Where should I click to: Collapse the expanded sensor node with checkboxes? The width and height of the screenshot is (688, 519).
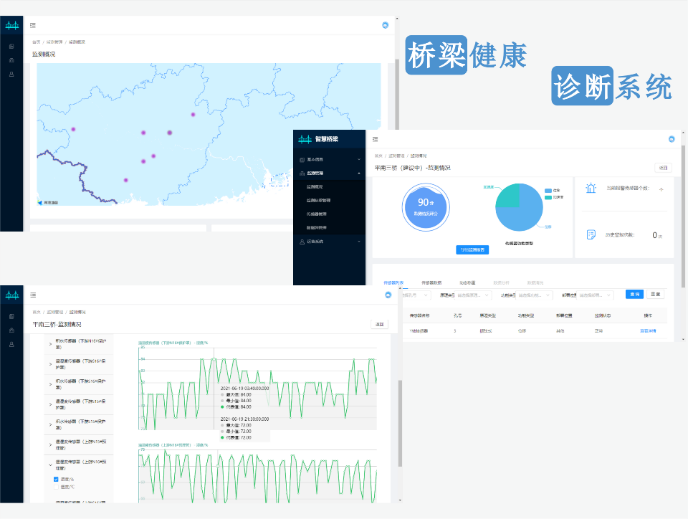pos(50,465)
